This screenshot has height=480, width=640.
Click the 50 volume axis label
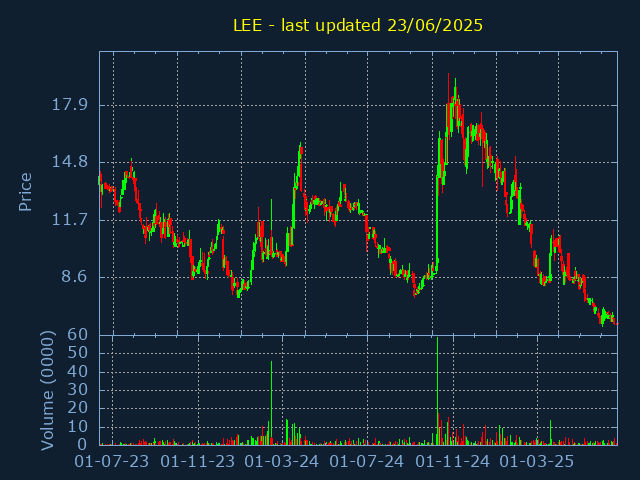click(78, 353)
